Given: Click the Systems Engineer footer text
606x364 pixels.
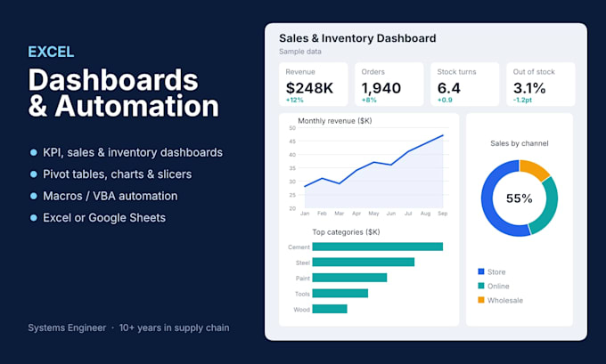Looking at the screenshot, I should 67,328.
